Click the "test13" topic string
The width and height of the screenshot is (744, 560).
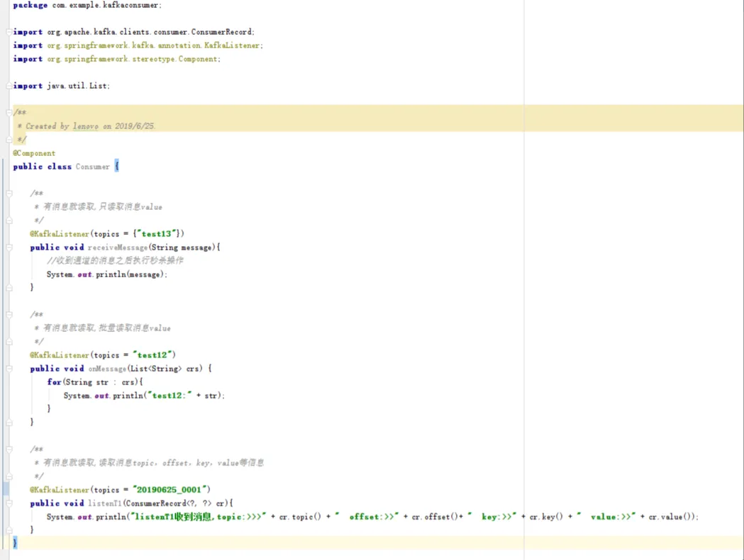pyautogui.click(x=157, y=234)
